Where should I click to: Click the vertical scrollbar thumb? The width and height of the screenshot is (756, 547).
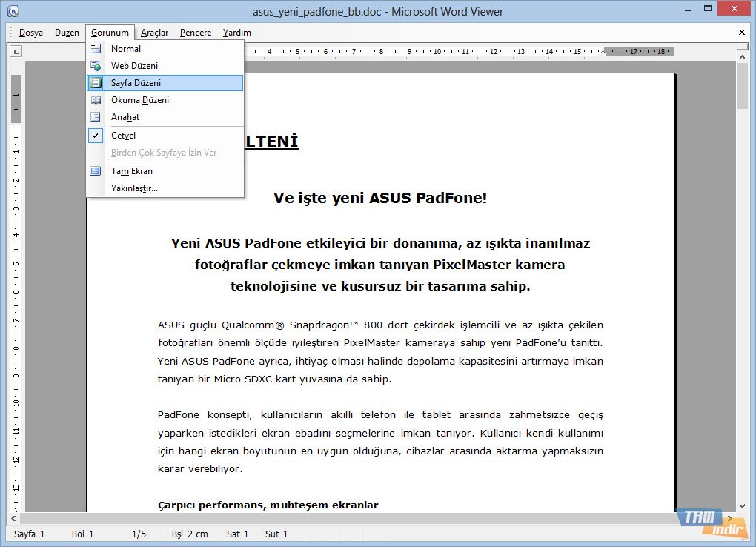click(x=742, y=86)
